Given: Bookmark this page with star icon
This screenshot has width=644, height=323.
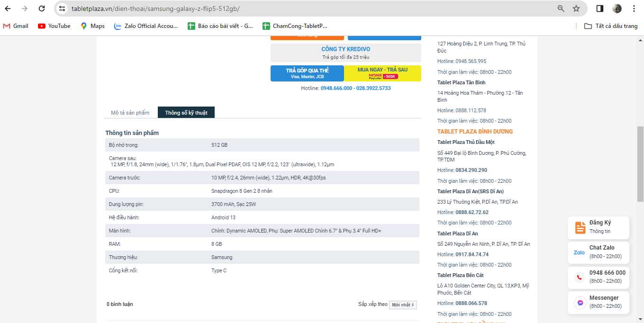Looking at the screenshot, I should pyautogui.click(x=576, y=9).
